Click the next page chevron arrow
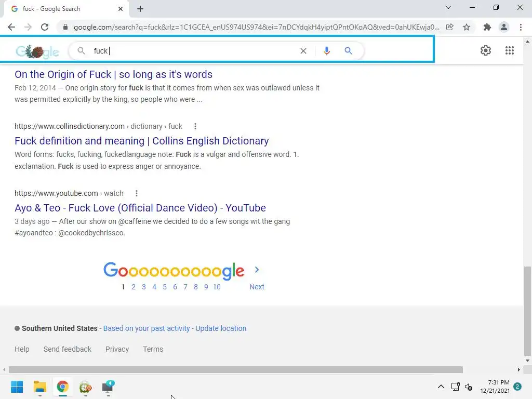Viewport: 532px width, 399px height. [x=257, y=270]
